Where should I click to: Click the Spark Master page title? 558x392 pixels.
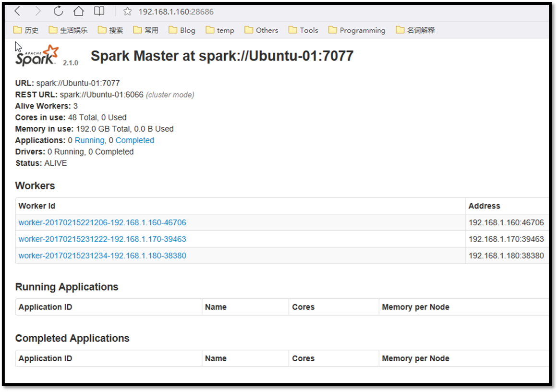[222, 56]
